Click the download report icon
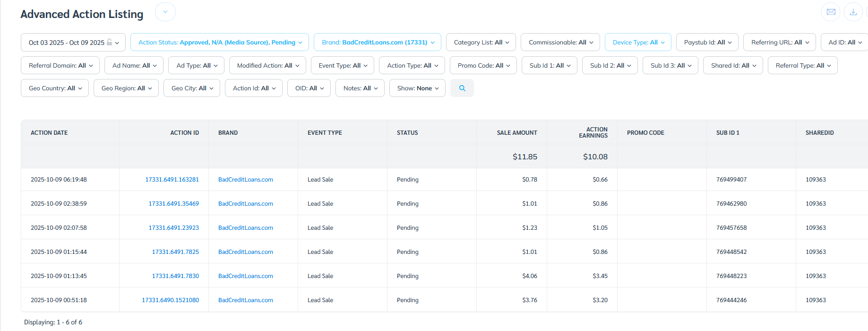This screenshot has width=868, height=331. pyautogui.click(x=853, y=12)
